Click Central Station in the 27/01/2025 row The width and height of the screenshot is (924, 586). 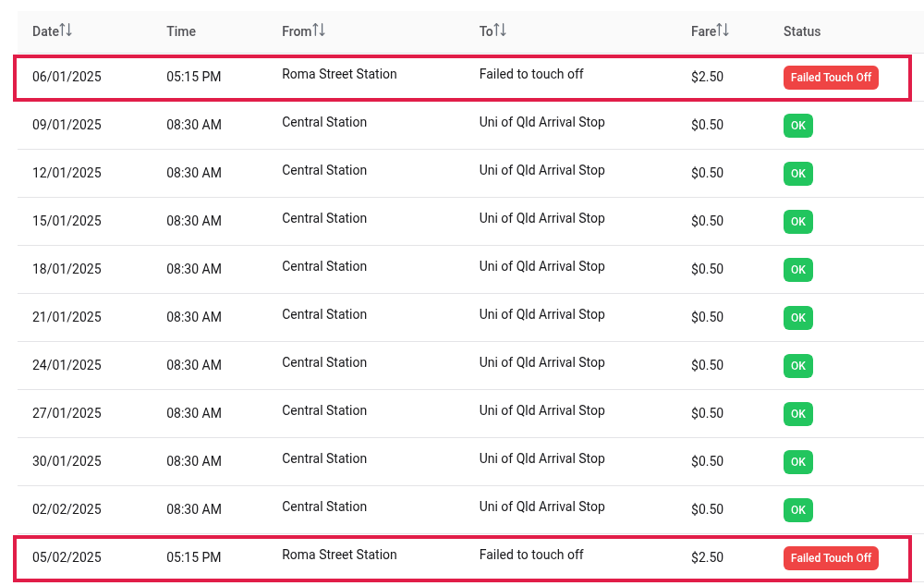[324, 410]
